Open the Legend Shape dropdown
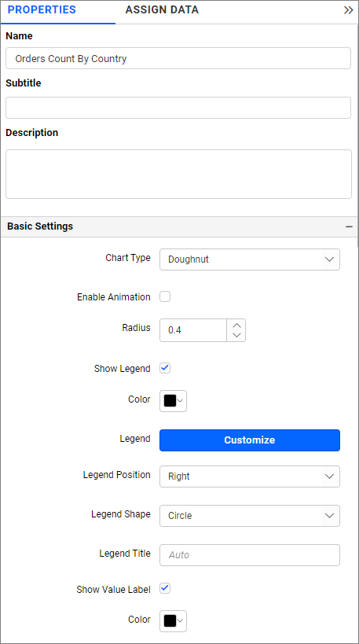Viewport: 359px width, 644px height. click(250, 516)
